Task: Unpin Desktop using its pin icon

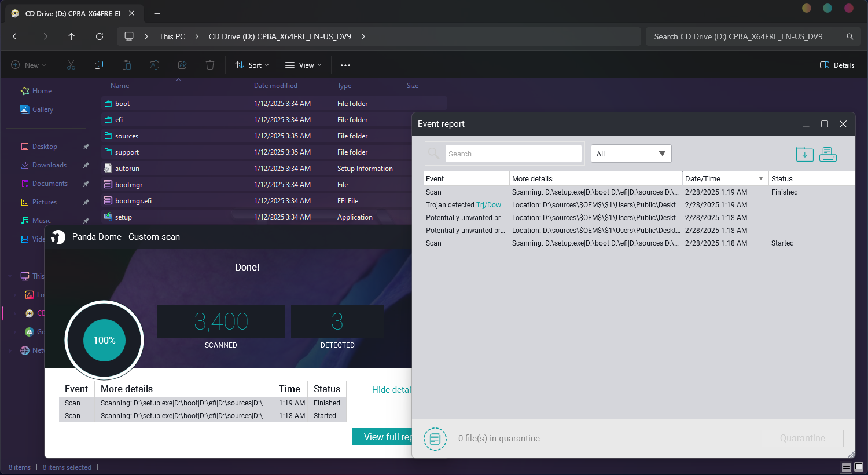Action: point(86,147)
